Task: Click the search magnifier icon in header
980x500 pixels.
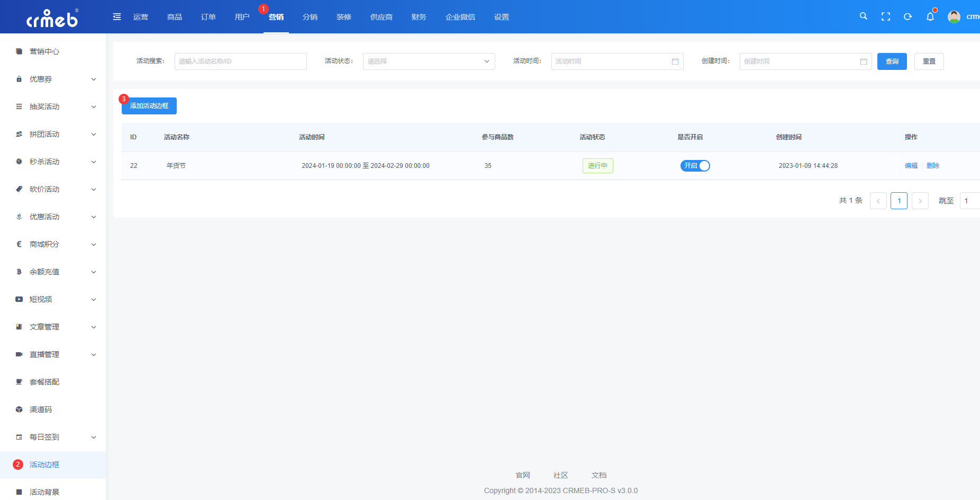Action: click(864, 16)
